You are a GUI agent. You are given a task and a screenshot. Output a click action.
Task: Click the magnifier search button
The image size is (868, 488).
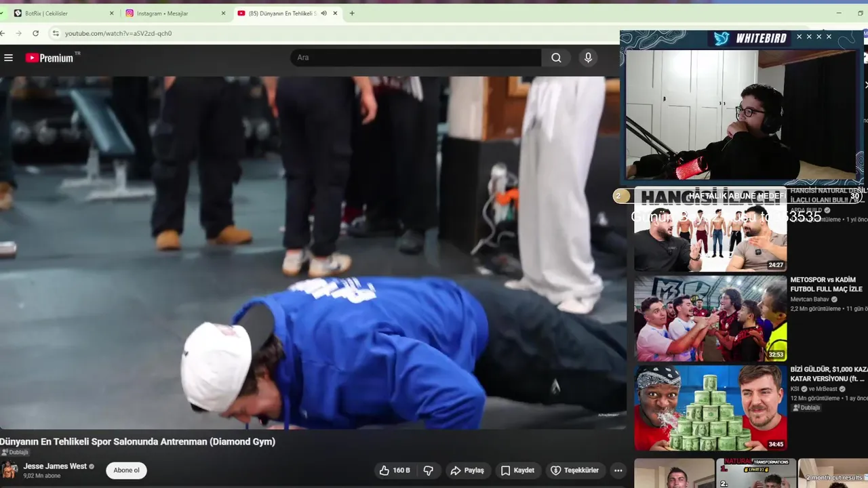[x=556, y=58]
